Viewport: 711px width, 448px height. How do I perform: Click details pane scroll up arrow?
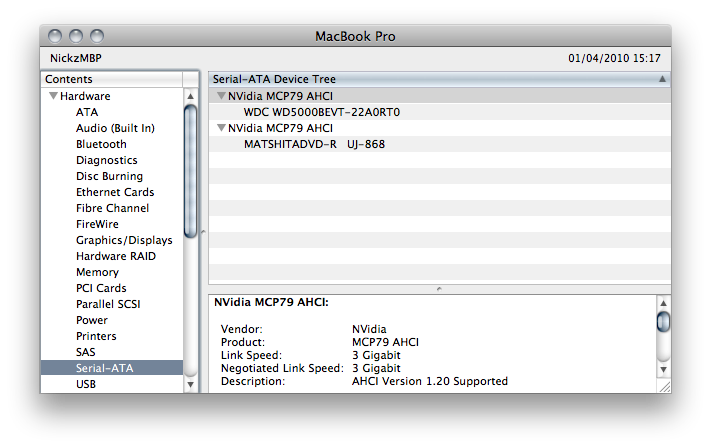coord(663,303)
